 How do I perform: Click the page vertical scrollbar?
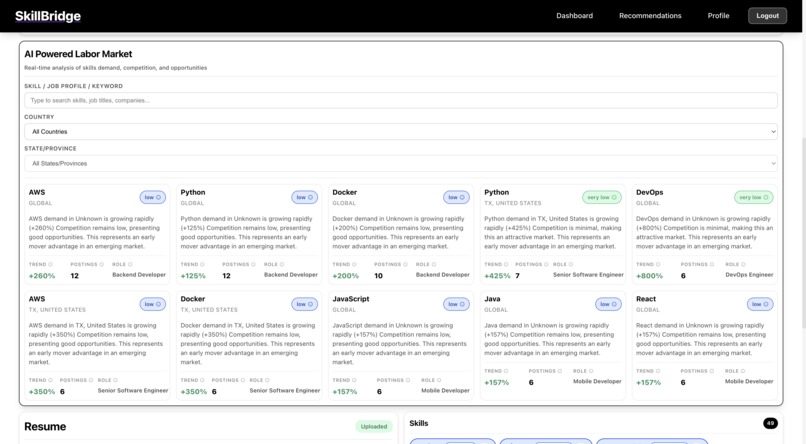(x=803, y=234)
